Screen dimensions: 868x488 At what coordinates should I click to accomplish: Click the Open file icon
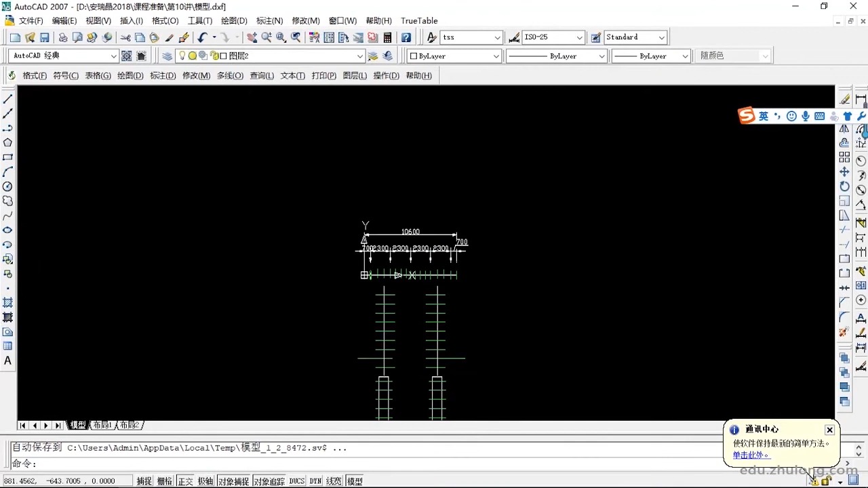[x=30, y=37]
